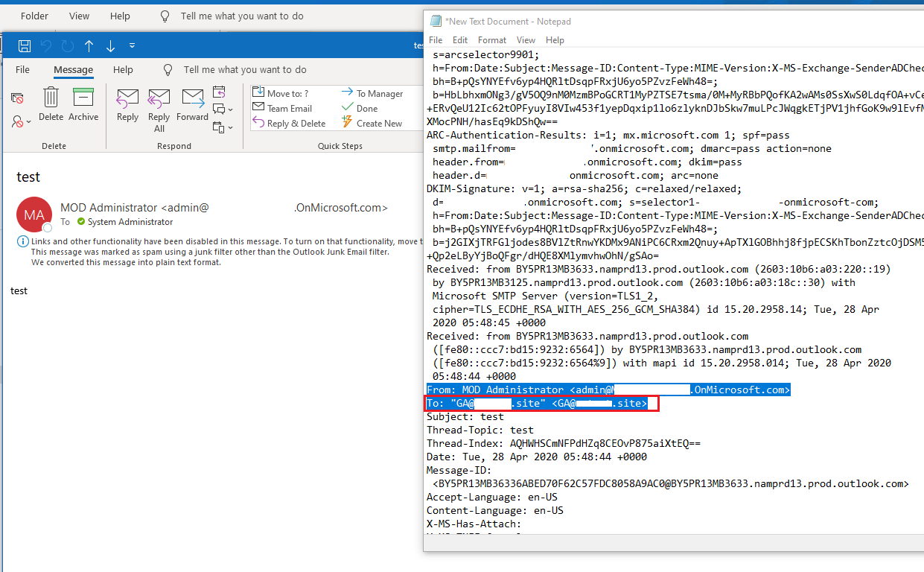
Task: Open the File tab in message window
Action: click(x=22, y=70)
